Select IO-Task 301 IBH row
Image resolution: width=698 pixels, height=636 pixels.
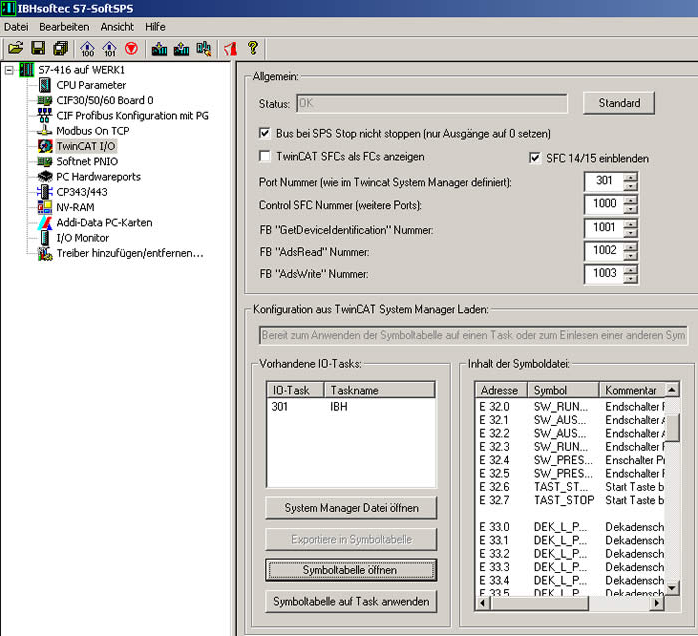pyautogui.click(x=351, y=406)
